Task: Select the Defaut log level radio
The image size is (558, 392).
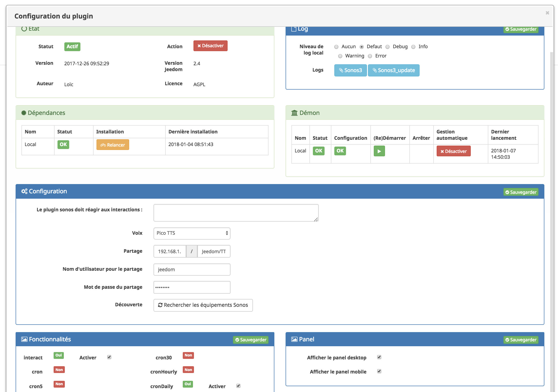Action: pos(362,47)
